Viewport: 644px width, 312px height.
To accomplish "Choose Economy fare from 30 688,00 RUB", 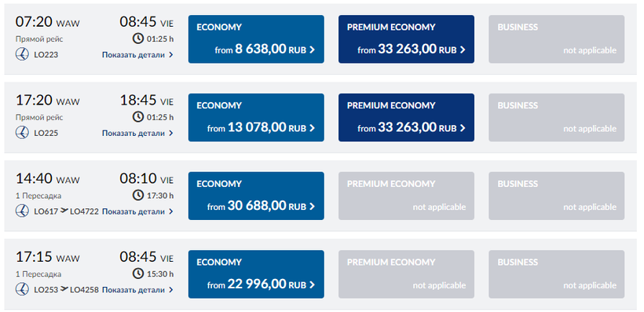I will [256, 196].
